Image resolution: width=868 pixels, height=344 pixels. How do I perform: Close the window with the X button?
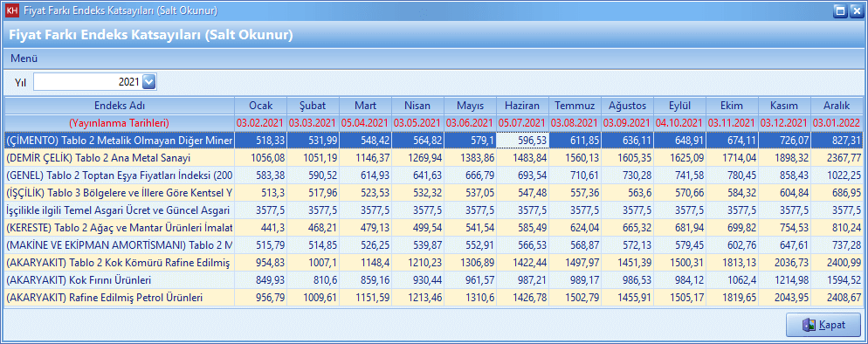856,10
